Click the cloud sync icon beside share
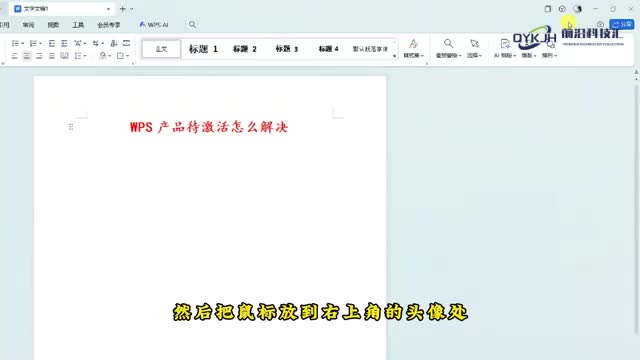The image size is (640, 360). pos(600,25)
